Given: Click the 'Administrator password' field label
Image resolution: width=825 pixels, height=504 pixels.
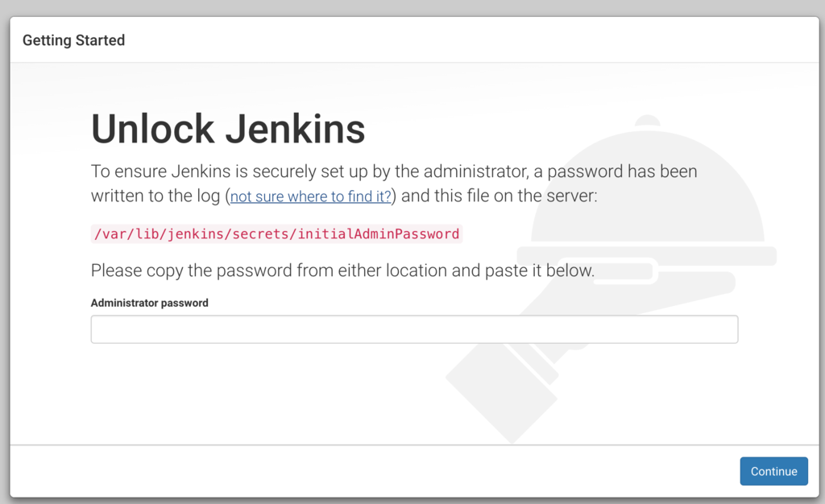Looking at the screenshot, I should (149, 303).
